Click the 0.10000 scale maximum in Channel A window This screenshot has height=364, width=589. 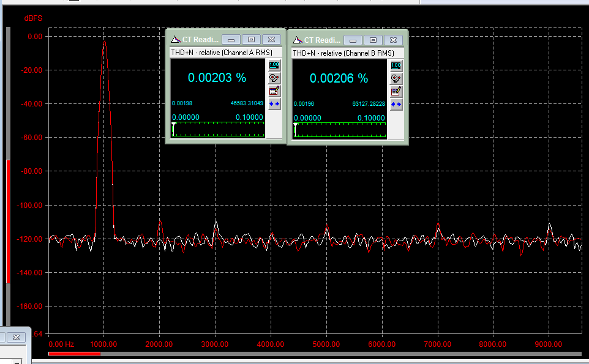tap(249, 117)
